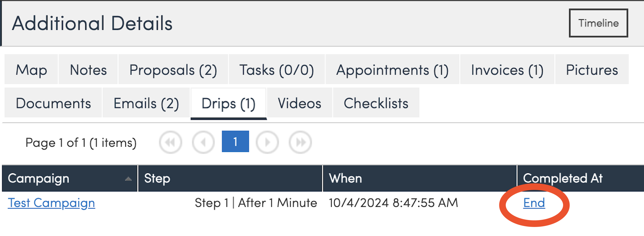Switch to Appointments (1) tab
The width and height of the screenshot is (644, 236).
392,70
